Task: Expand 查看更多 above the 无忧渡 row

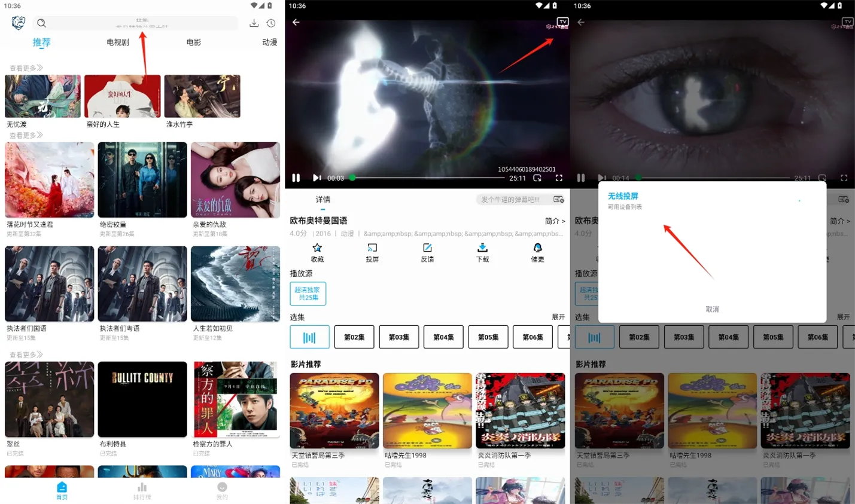Action: [x=26, y=68]
